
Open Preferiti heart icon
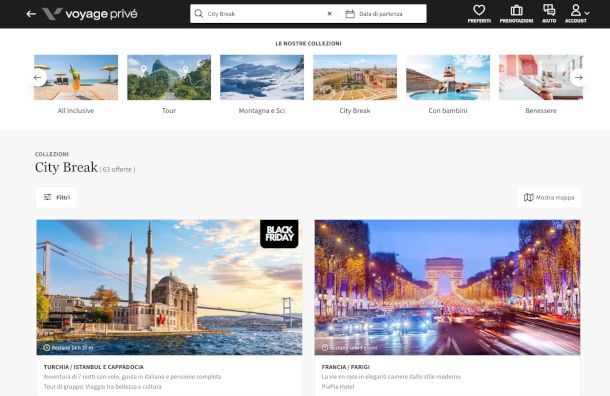[x=479, y=14]
